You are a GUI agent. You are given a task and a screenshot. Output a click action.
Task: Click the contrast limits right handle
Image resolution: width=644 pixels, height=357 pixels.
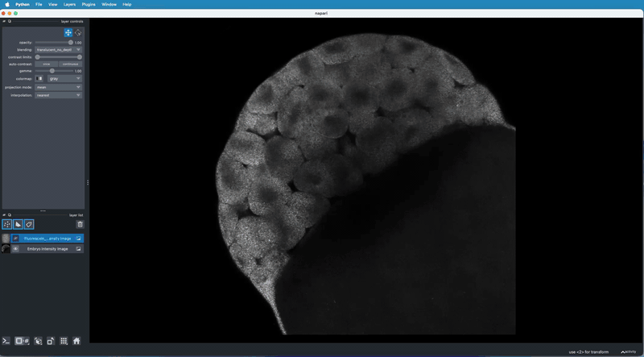[79, 57]
